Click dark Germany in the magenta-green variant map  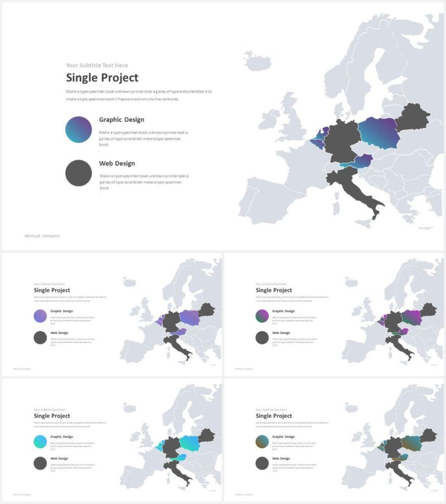[393, 322]
